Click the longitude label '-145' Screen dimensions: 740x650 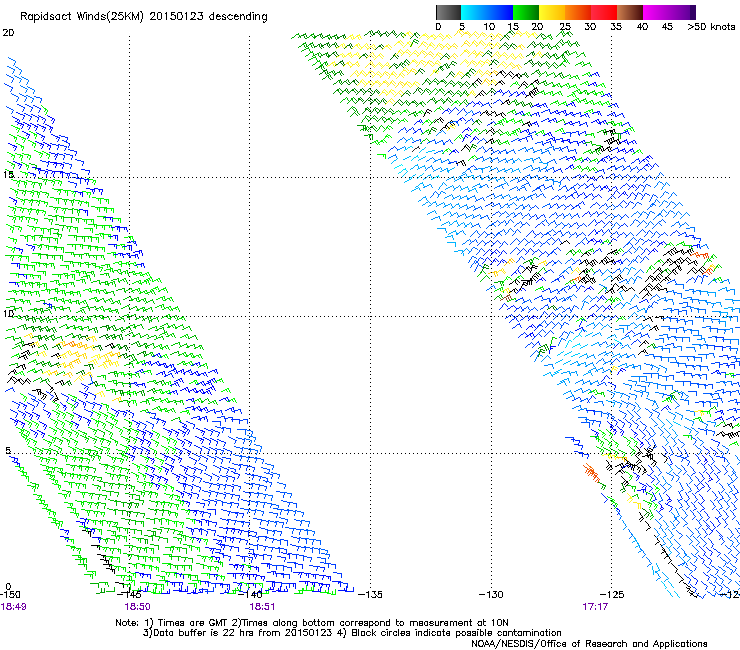pyautogui.click(x=130, y=594)
